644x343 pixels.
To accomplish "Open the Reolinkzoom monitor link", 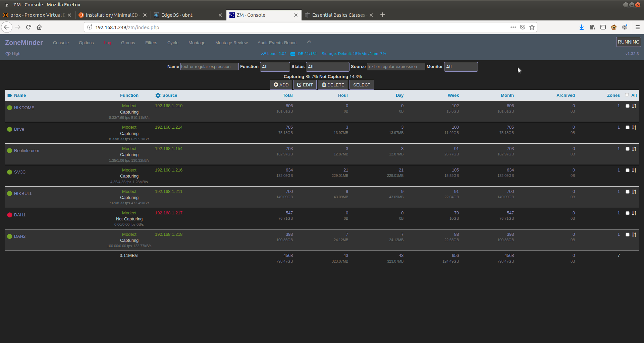I will (26, 151).
